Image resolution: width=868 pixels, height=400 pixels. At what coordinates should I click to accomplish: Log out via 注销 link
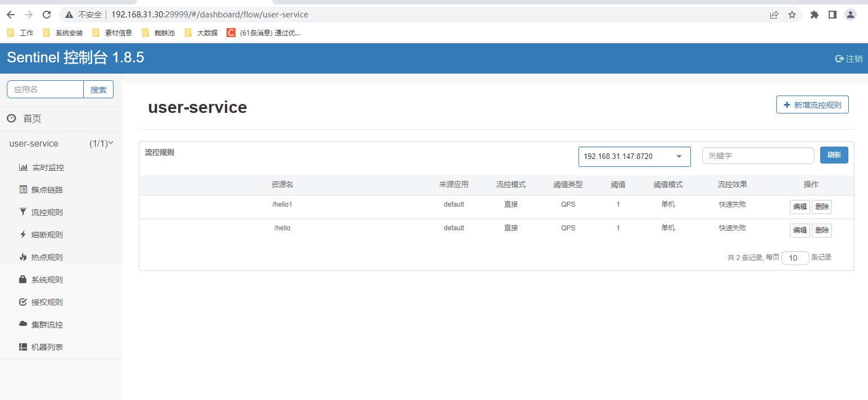tap(849, 58)
